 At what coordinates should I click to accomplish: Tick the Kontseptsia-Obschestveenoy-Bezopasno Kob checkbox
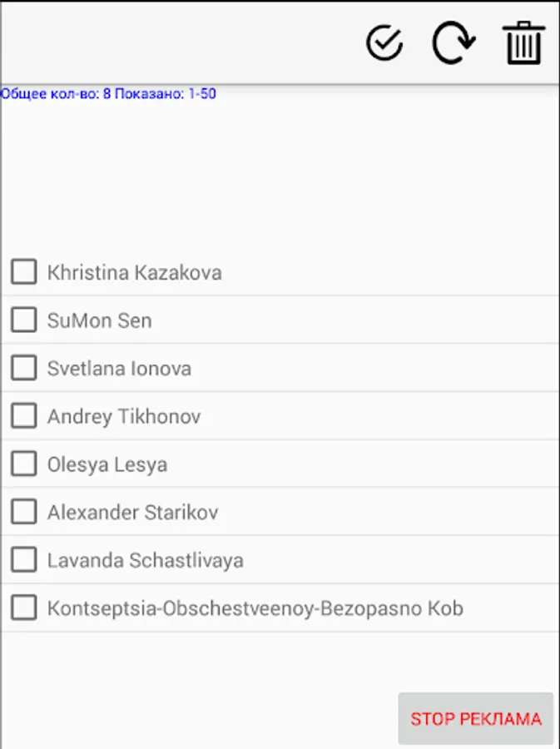(23, 608)
